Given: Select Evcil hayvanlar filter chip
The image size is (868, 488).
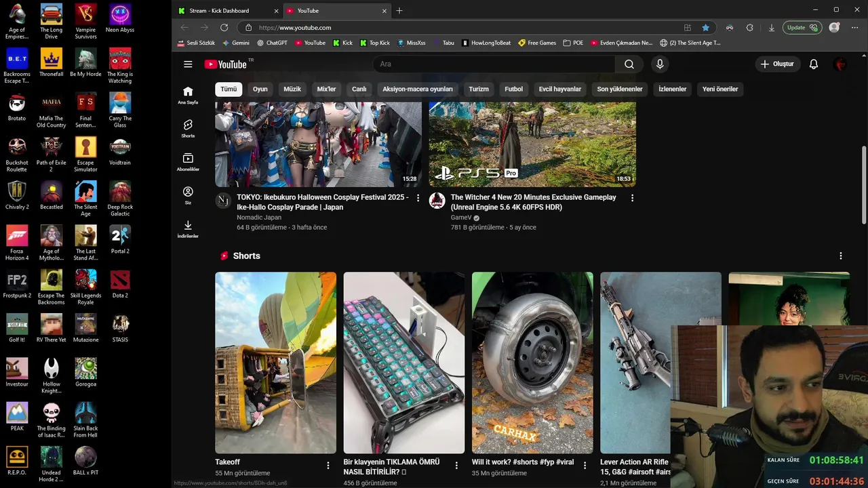Looking at the screenshot, I should tap(560, 89).
